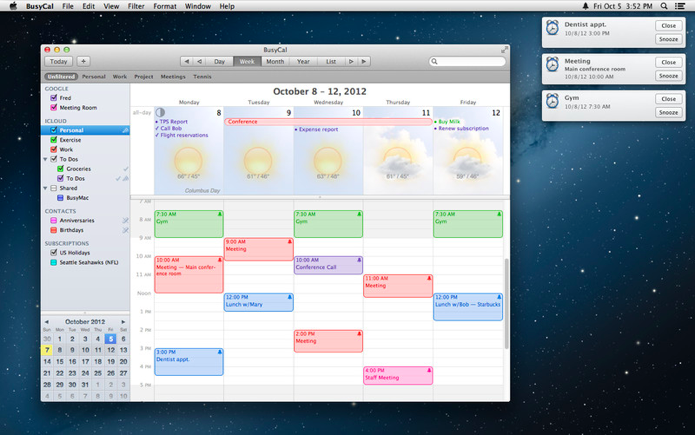Click the Buy Milk to-do on Friday
Image resolution: width=695 pixels, height=435 pixels.
pos(447,121)
